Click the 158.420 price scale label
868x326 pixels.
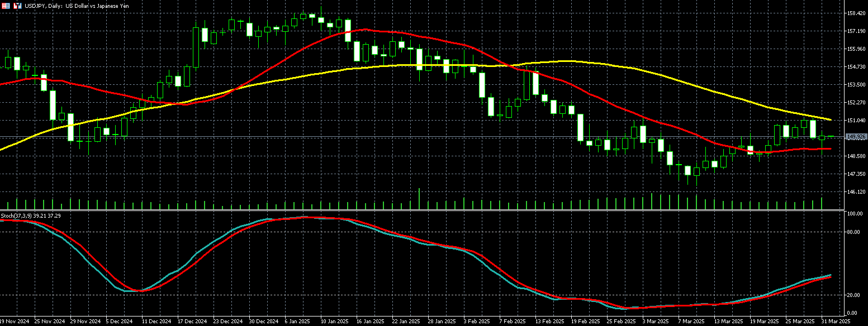[x=856, y=13]
